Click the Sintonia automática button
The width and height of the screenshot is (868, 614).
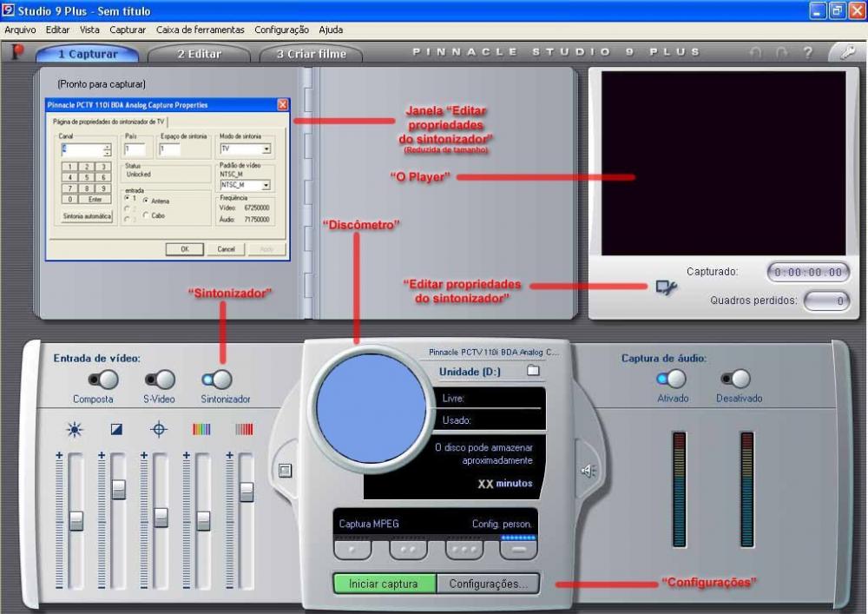pyautogui.click(x=87, y=216)
